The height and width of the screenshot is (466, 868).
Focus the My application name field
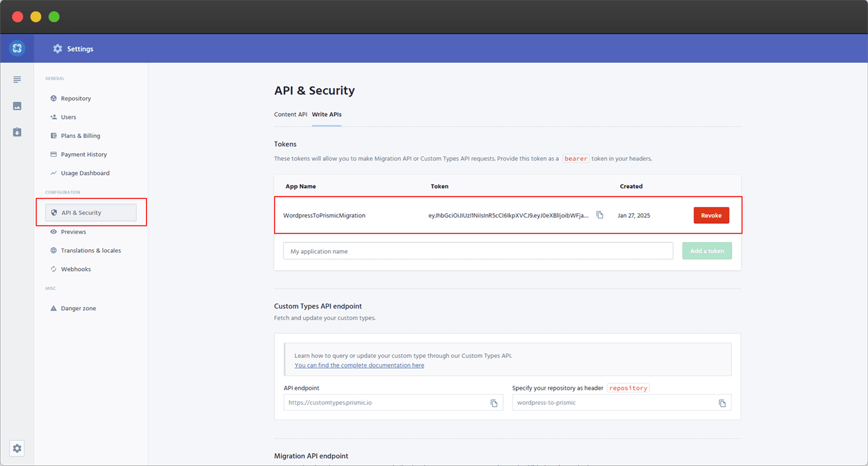tap(478, 251)
